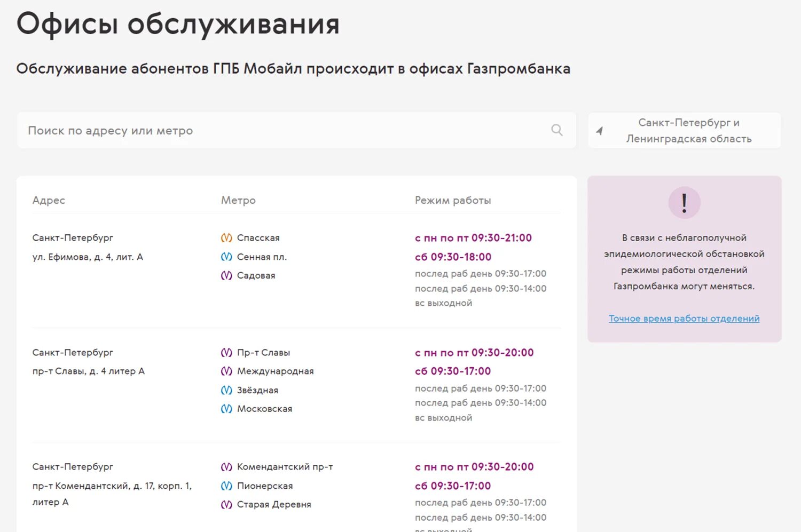Image resolution: width=801 pixels, height=532 pixels.
Task: Click the exclamation mark warning icon
Action: pos(684,203)
